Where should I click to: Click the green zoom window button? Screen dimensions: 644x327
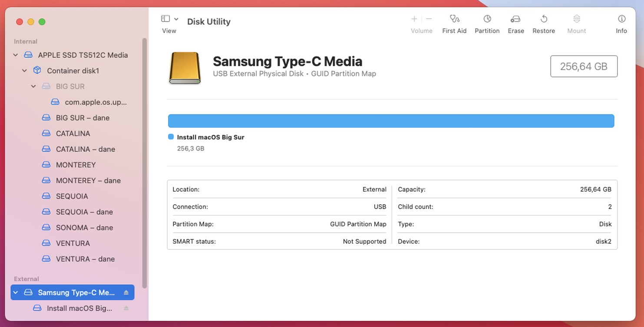click(x=42, y=22)
